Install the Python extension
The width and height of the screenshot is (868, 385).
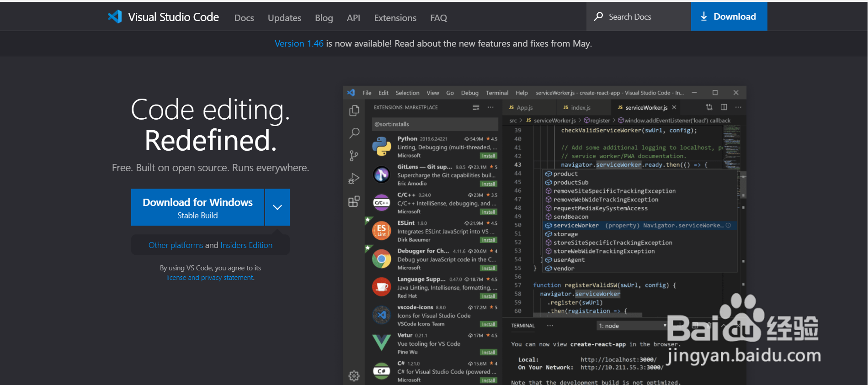point(488,156)
